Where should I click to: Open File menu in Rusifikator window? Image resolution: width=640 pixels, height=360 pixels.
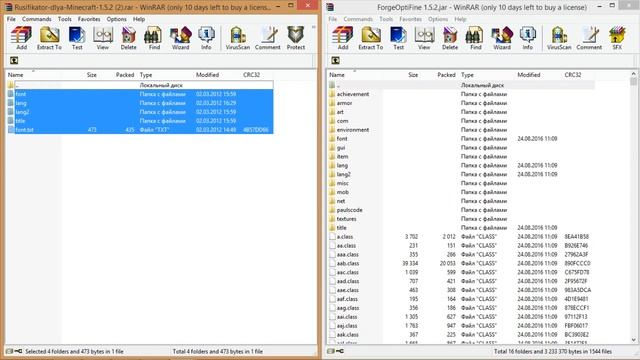(11, 19)
